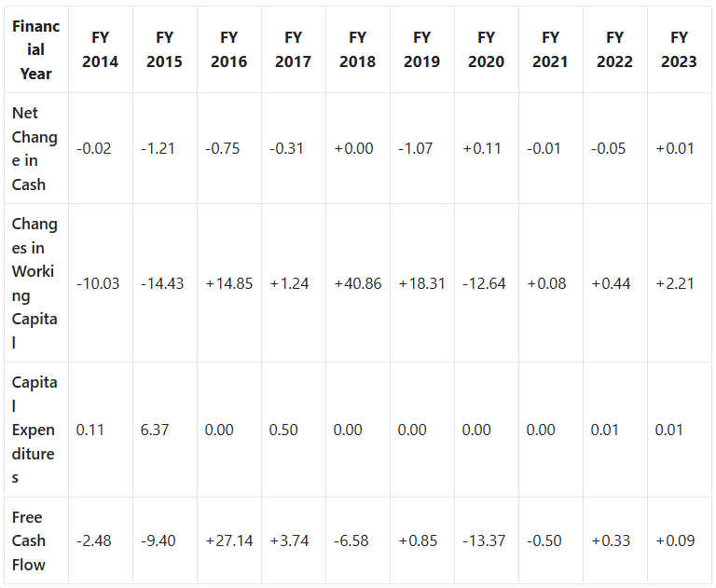Click the +2.21 working capital cell
The image size is (716, 588).
[675, 283]
